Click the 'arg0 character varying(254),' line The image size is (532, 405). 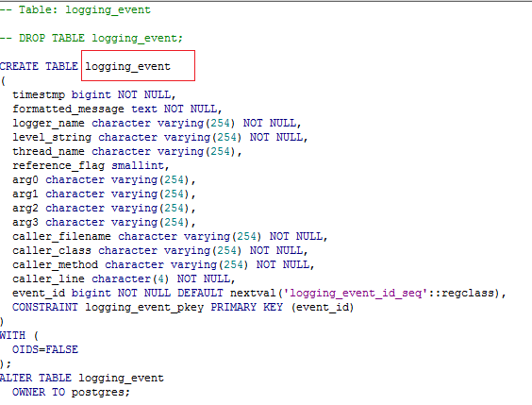(x=104, y=180)
